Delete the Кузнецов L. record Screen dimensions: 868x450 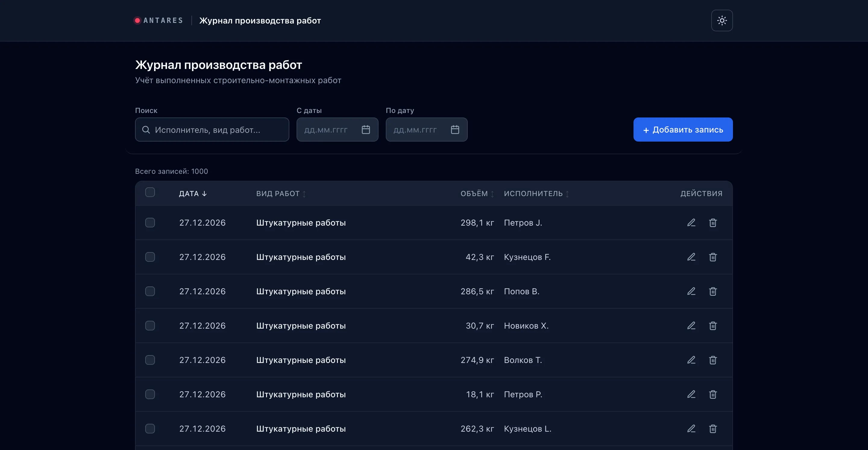[x=713, y=429]
